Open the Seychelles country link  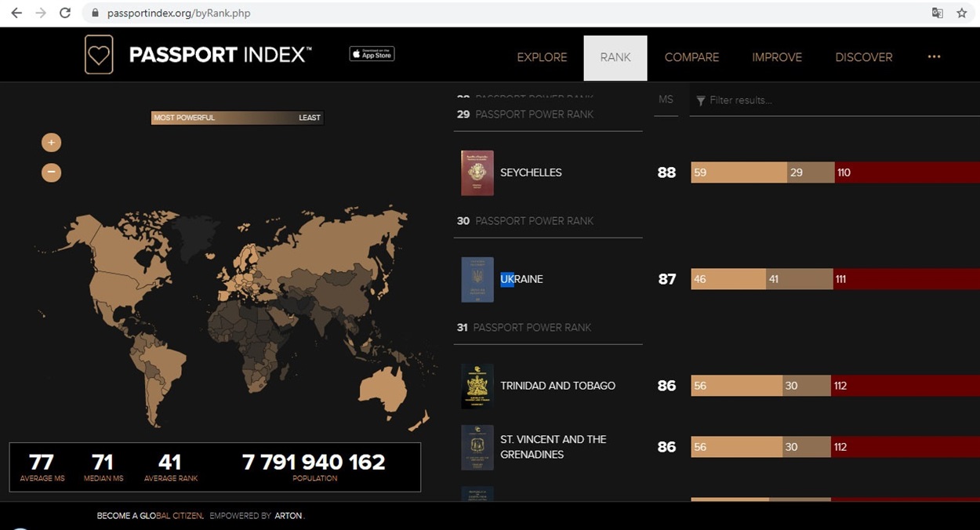pos(531,172)
